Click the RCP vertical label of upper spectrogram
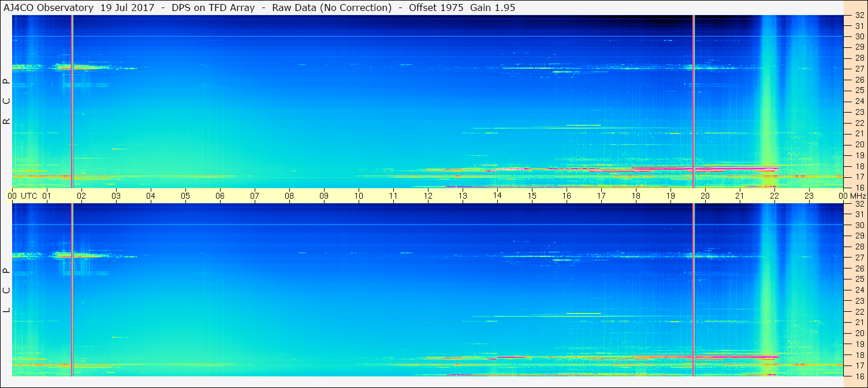 6,101
